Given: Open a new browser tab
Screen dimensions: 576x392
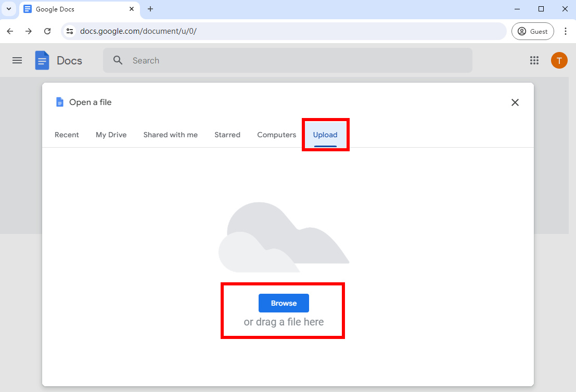Looking at the screenshot, I should click(x=150, y=9).
